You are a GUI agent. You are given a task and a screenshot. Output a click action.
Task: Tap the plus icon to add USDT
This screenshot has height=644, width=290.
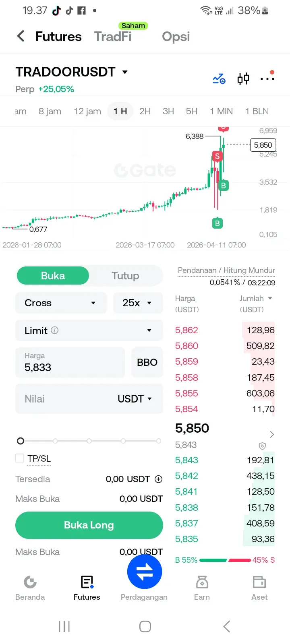tap(159, 479)
